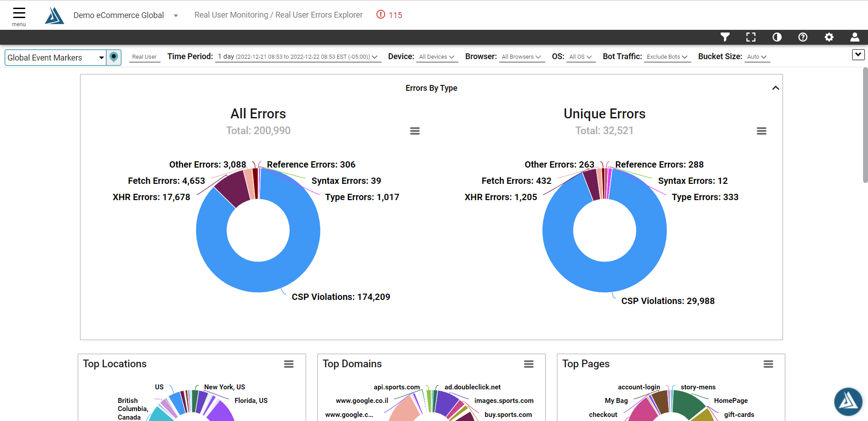The height and width of the screenshot is (421, 868).
Task: Click Syntax Errors: 12 label
Action: 693,181
